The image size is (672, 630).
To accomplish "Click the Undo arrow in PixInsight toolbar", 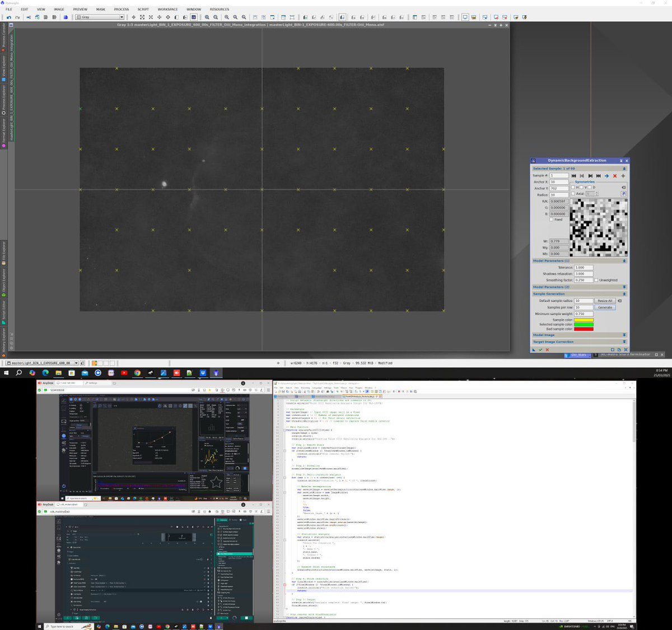I will pyautogui.click(x=9, y=17).
